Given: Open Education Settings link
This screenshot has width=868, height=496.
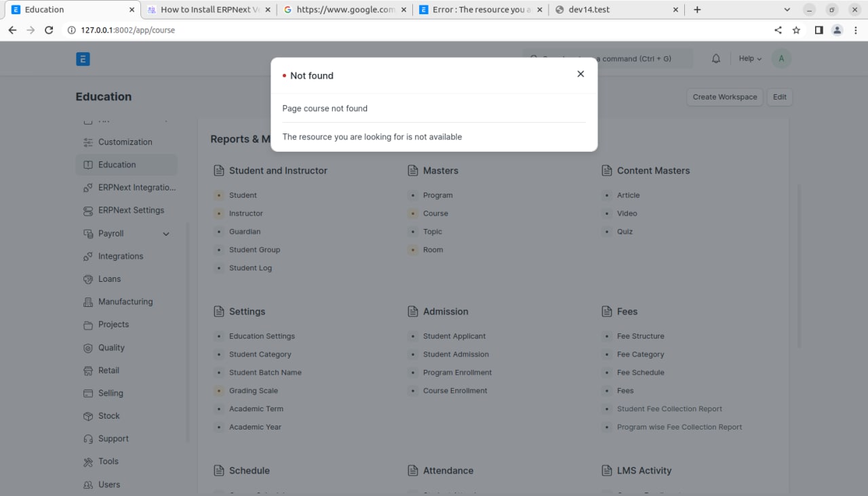Looking at the screenshot, I should pyautogui.click(x=262, y=336).
